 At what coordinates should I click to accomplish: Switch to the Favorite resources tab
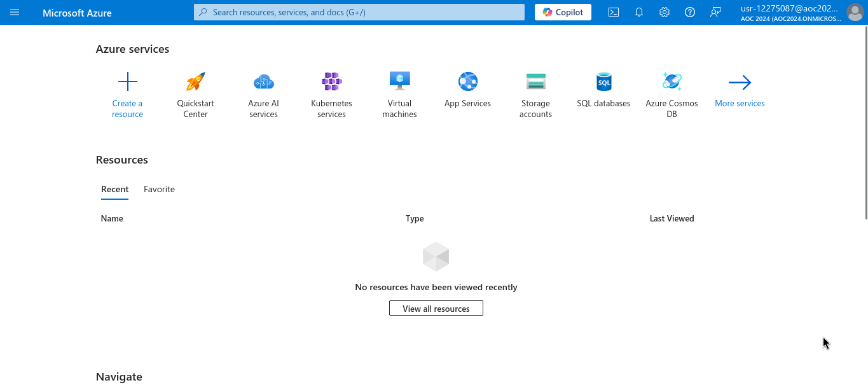pyautogui.click(x=159, y=189)
